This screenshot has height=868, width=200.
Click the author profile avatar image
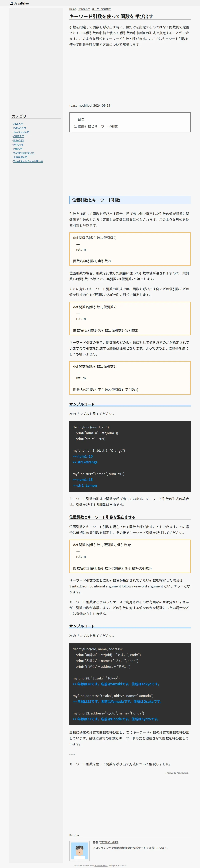(79, 851)
